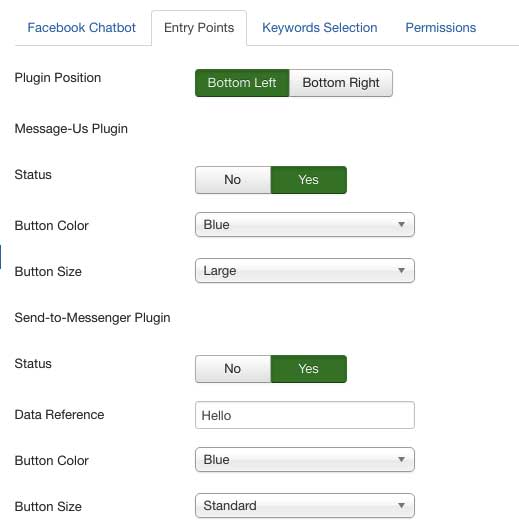Open the Permissions tab
The image size is (519, 530).
[441, 28]
